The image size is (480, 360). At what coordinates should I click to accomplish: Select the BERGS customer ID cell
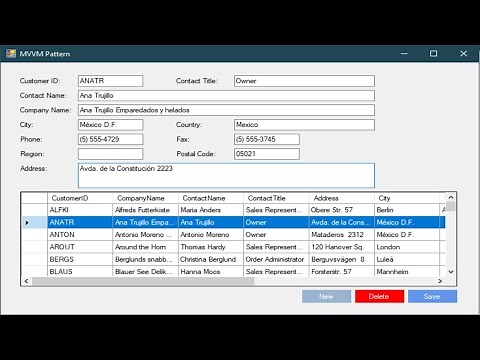point(80,259)
